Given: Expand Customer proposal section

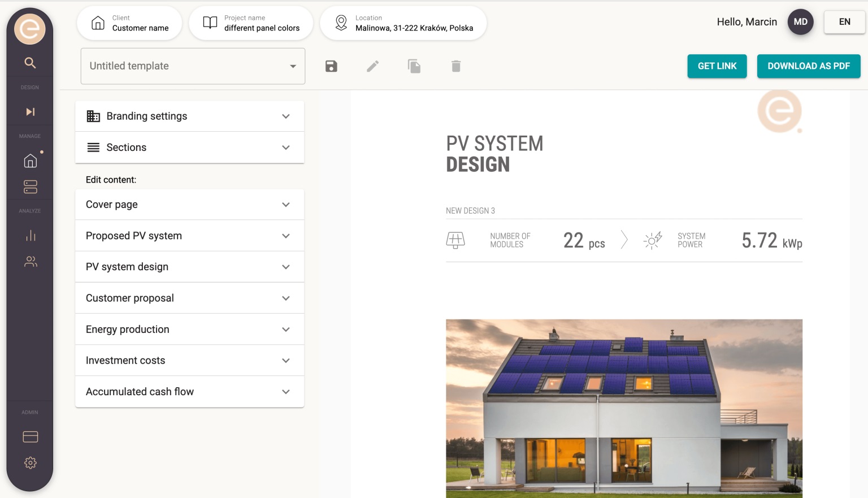Looking at the screenshot, I should (190, 298).
